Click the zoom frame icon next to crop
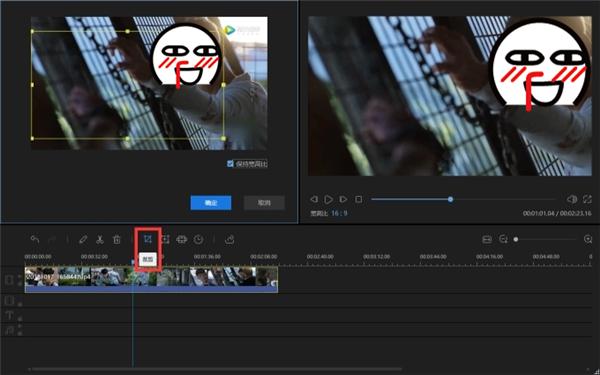The width and height of the screenshot is (600, 375). coord(166,240)
